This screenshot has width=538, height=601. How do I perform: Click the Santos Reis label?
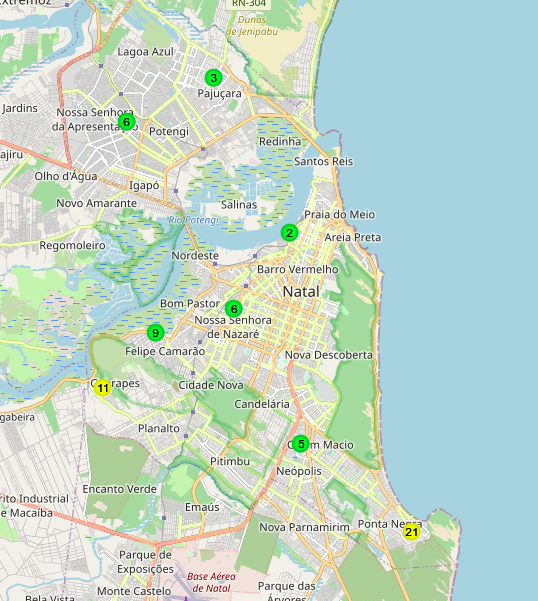tap(323, 161)
